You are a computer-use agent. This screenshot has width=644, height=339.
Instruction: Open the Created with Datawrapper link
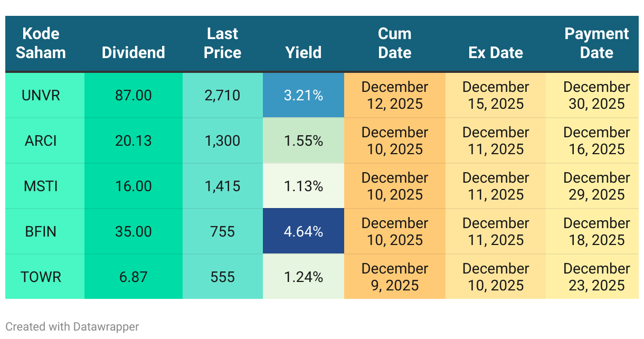pos(72,327)
